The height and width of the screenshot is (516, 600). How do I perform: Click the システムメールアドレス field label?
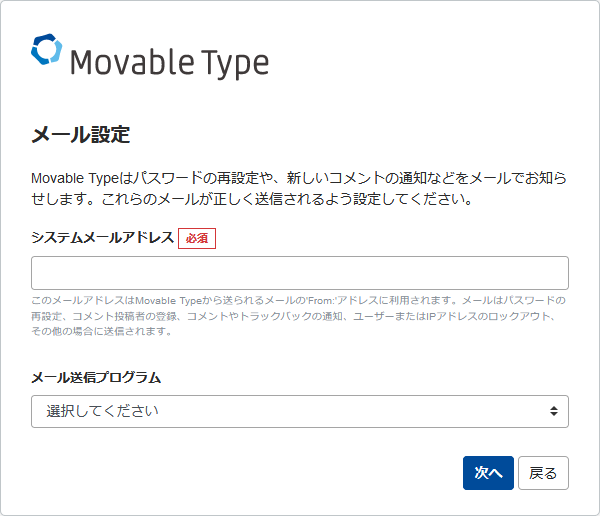point(102,238)
